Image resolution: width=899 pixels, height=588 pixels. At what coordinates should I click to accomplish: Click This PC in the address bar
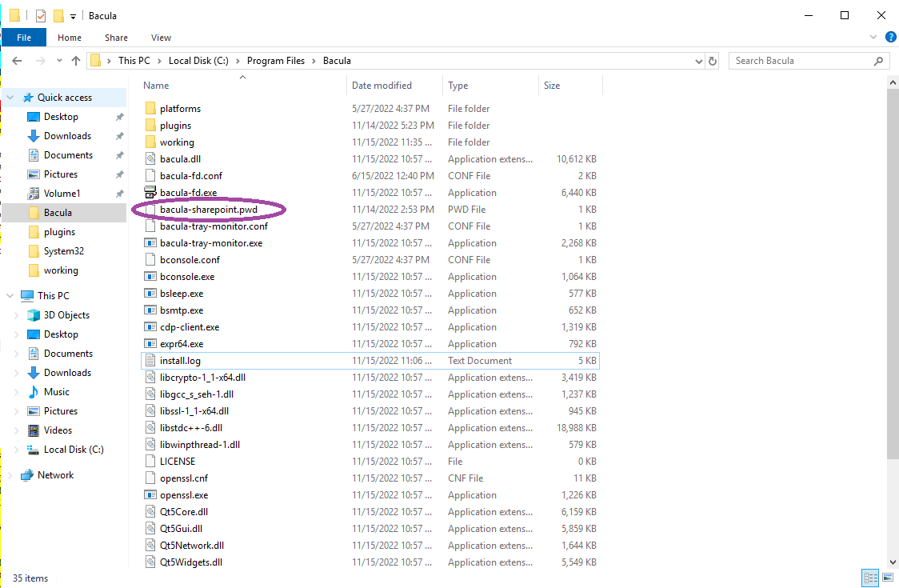click(134, 61)
